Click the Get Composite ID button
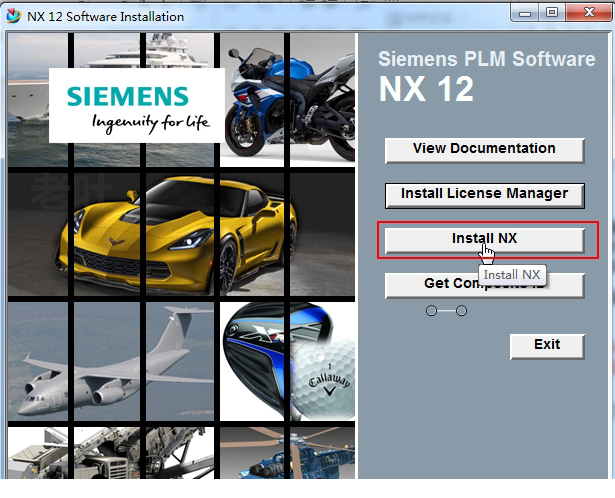This screenshot has width=615, height=498. [x=484, y=285]
